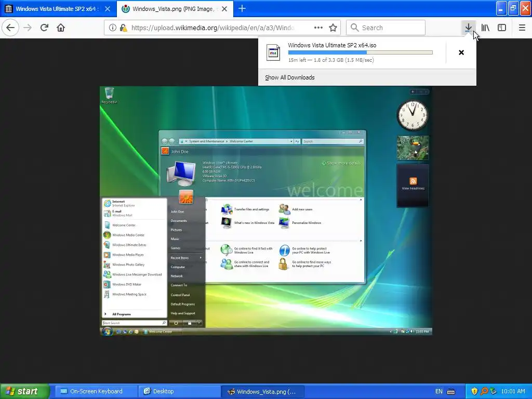Bookmark this page with the star
Image resolution: width=532 pixels, height=399 pixels.
(333, 28)
